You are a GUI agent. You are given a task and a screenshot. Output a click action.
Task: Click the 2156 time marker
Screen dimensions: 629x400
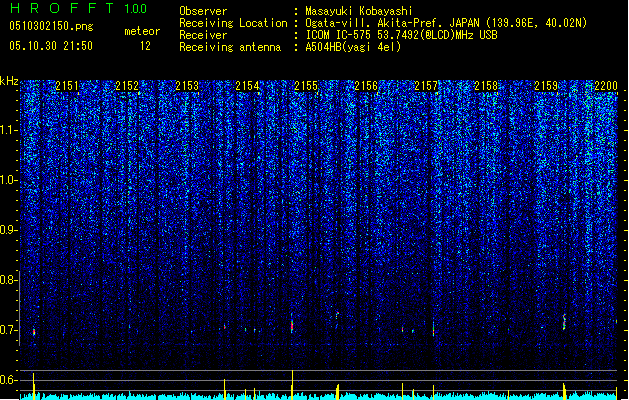point(366,86)
